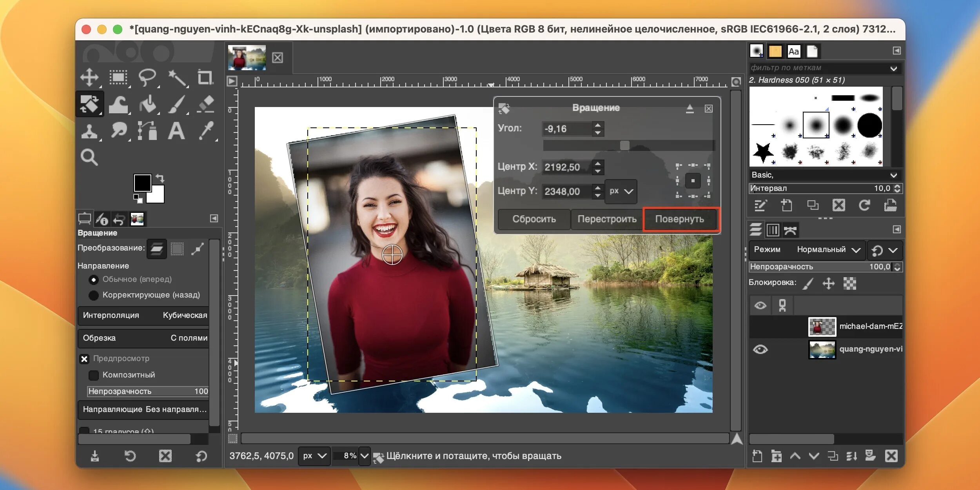Switch to the Brushes tab
The height and width of the screenshot is (490, 980).
point(756,51)
